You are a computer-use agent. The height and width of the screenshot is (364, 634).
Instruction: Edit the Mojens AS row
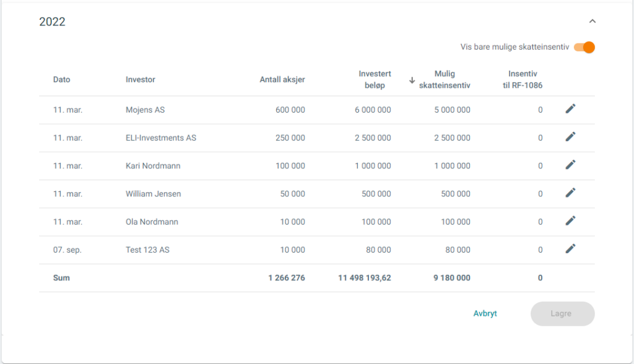(x=570, y=109)
